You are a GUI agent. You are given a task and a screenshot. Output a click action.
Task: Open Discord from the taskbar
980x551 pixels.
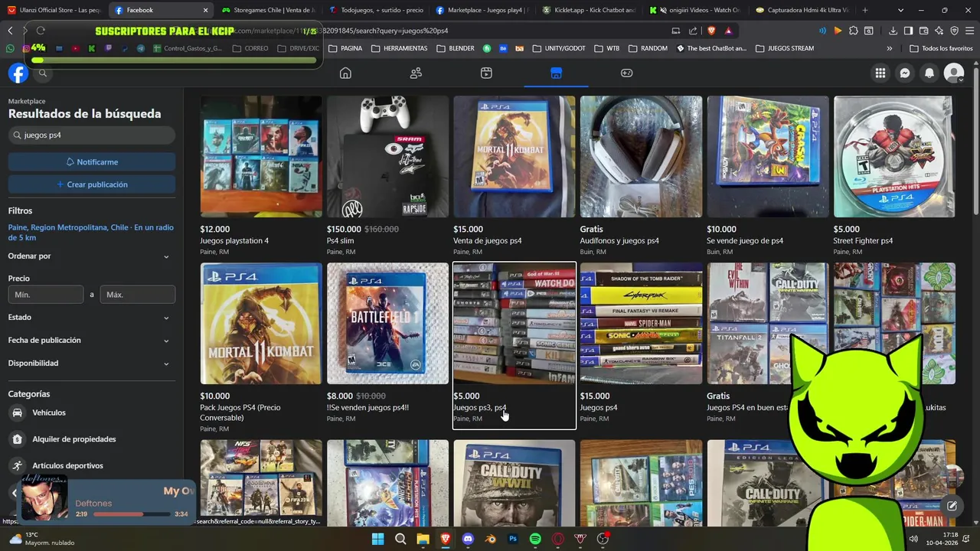(x=468, y=539)
